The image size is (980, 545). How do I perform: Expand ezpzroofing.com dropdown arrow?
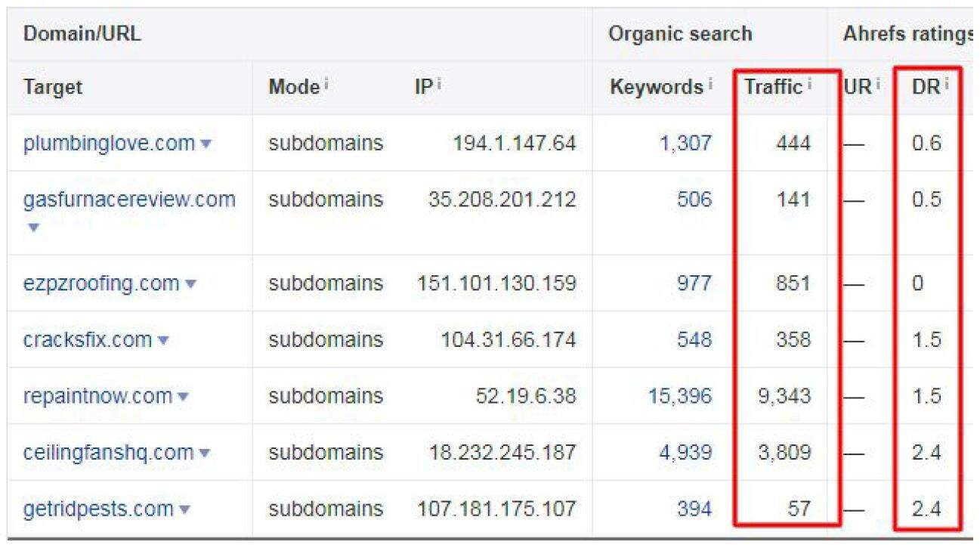190,284
